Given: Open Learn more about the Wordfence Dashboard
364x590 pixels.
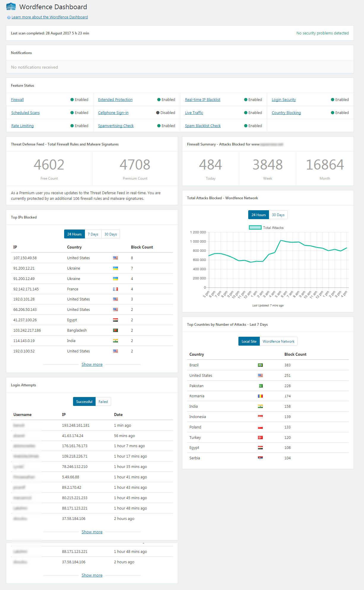Looking at the screenshot, I should (x=50, y=17).
